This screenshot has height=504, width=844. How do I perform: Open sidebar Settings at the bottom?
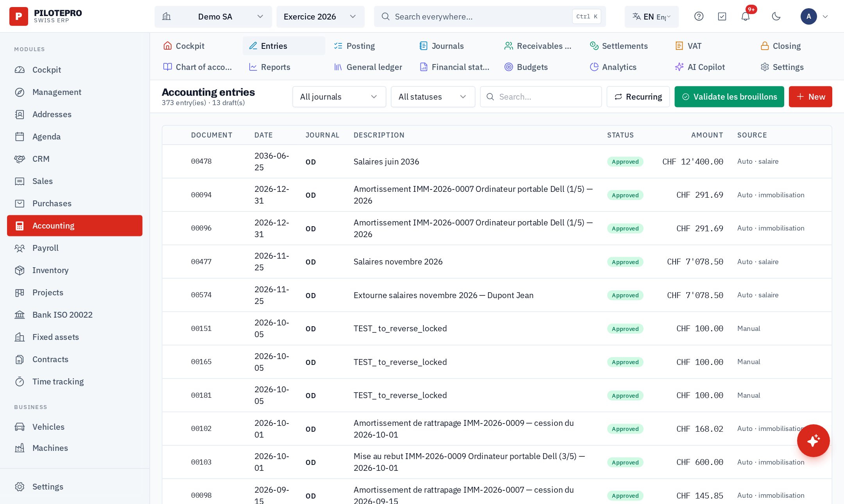(x=75, y=486)
